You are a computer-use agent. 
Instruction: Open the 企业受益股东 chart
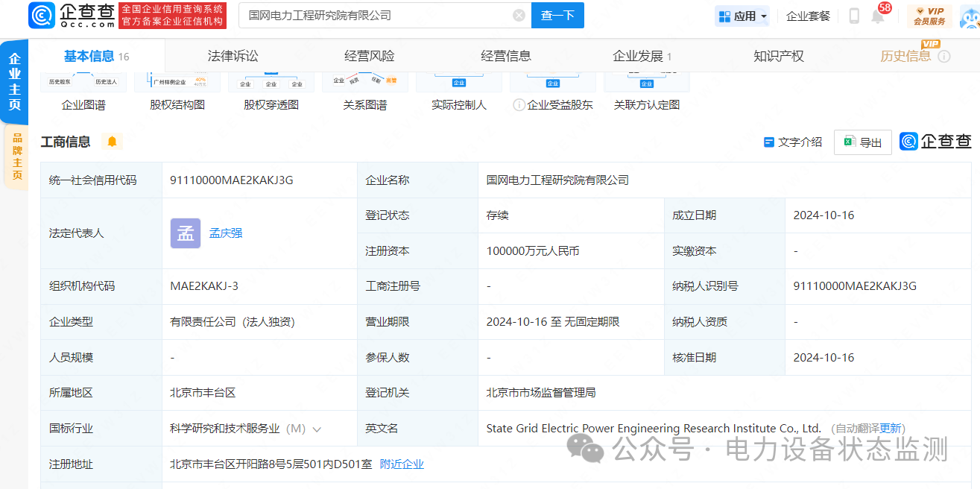tap(553, 92)
